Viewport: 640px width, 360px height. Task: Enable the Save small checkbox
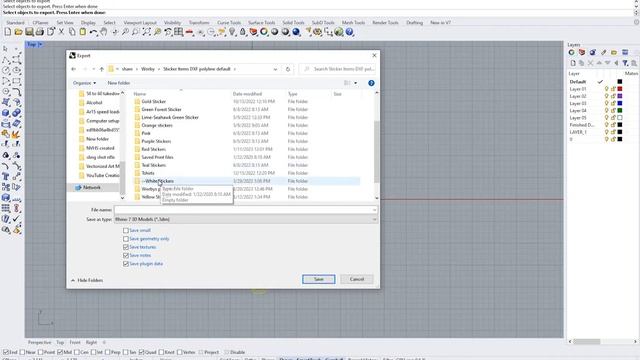126,231
